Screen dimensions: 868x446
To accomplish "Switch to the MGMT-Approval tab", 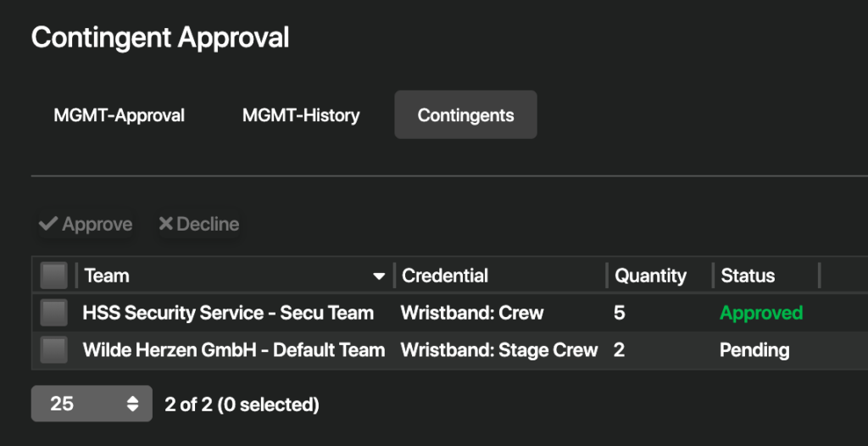I will coord(120,115).
